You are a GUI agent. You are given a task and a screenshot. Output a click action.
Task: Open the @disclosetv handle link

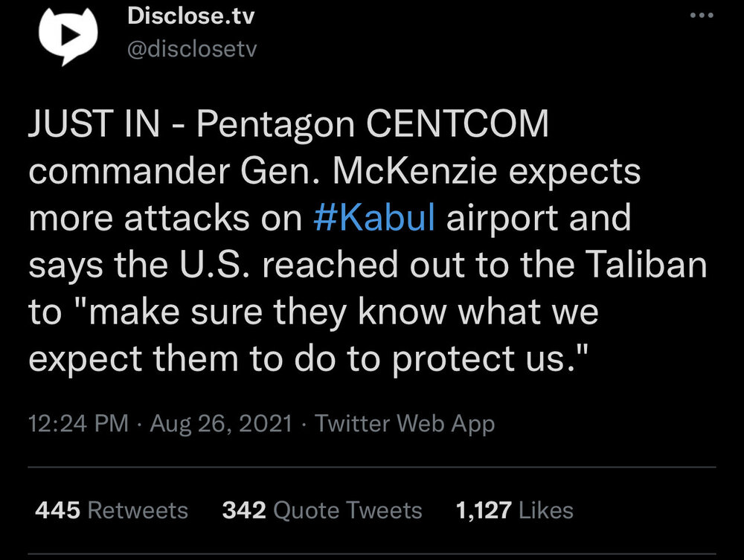(192, 48)
